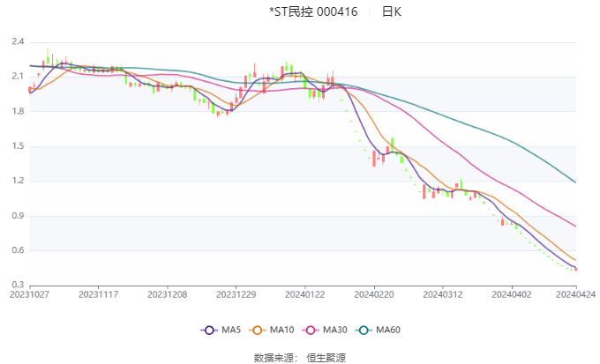Select the 20240402 date axis label
The height and width of the screenshot is (364, 600).
pyautogui.click(x=512, y=294)
